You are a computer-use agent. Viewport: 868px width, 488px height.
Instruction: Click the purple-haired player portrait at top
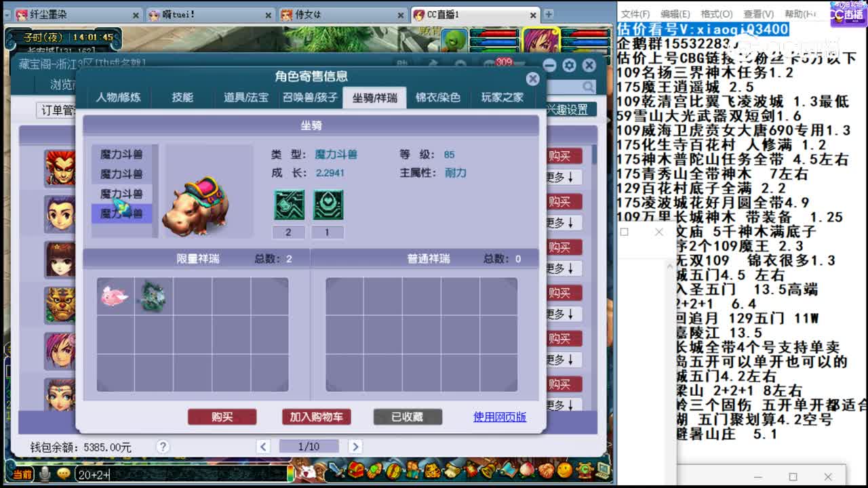coord(541,41)
